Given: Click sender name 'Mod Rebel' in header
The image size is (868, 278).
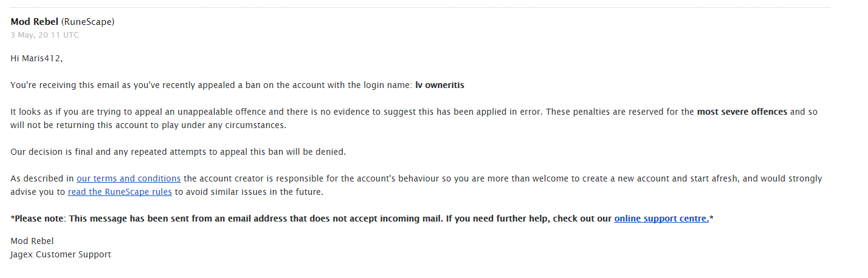Looking at the screenshot, I should pyautogui.click(x=35, y=22).
